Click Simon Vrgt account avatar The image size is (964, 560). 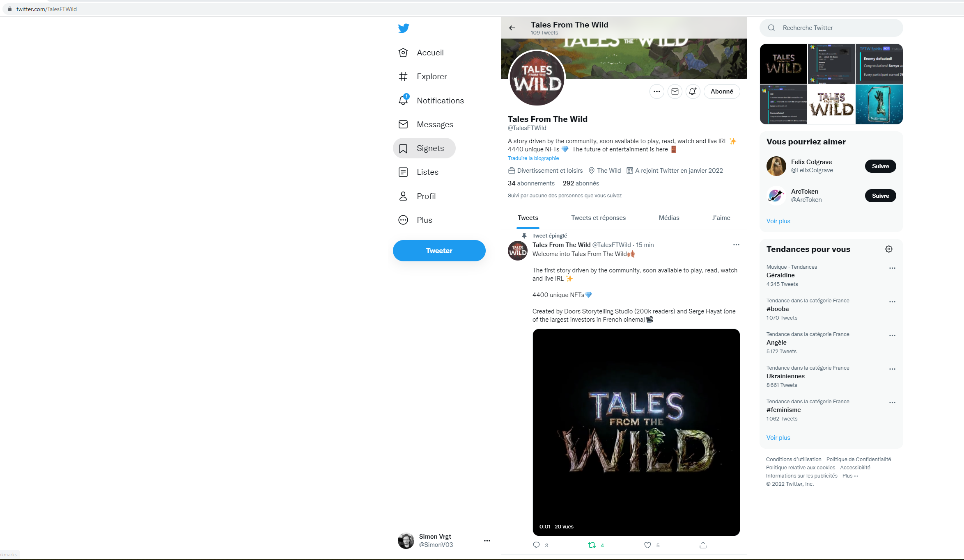(x=406, y=541)
